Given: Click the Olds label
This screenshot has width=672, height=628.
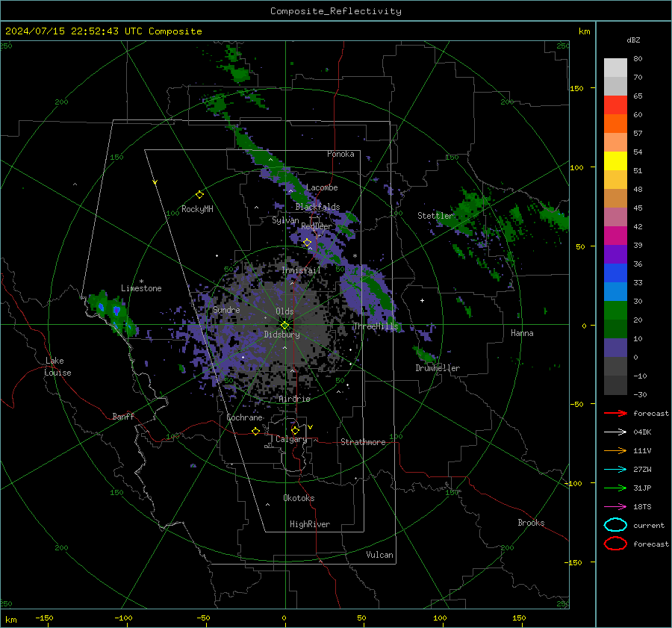Looking at the screenshot, I should (284, 311).
